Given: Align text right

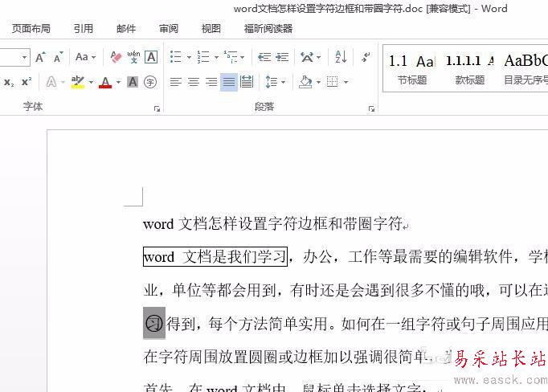Looking at the screenshot, I should 211,82.
